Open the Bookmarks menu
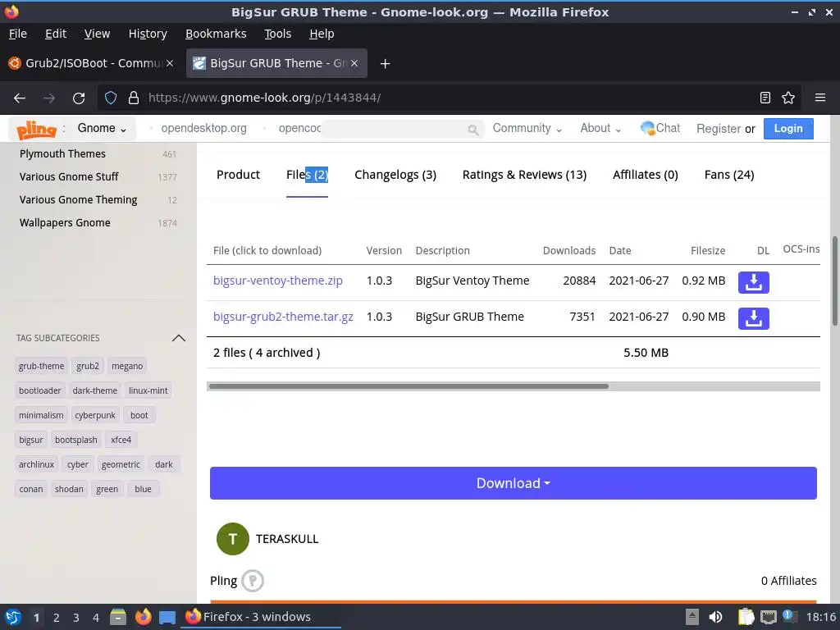This screenshot has width=840, height=630. 216,34
